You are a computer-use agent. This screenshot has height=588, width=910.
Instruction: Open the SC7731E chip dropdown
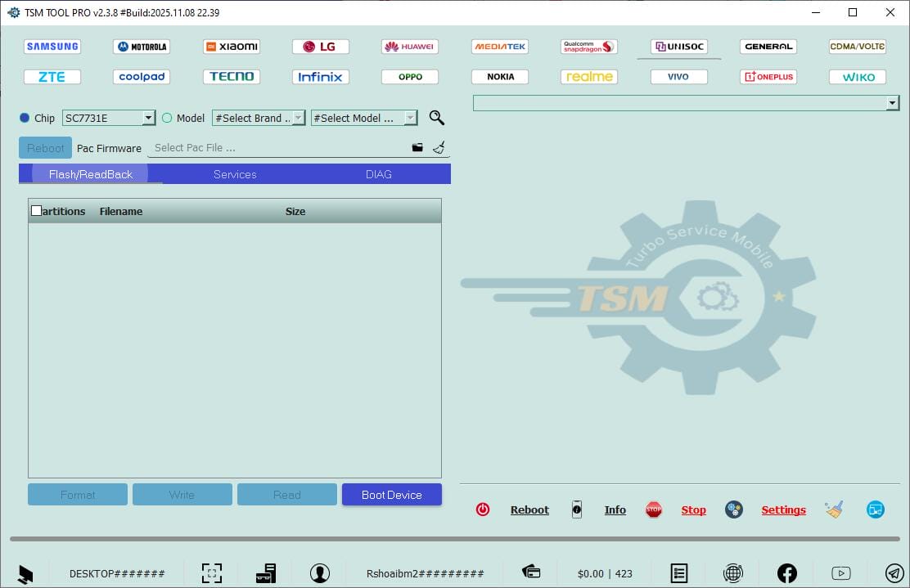(149, 118)
